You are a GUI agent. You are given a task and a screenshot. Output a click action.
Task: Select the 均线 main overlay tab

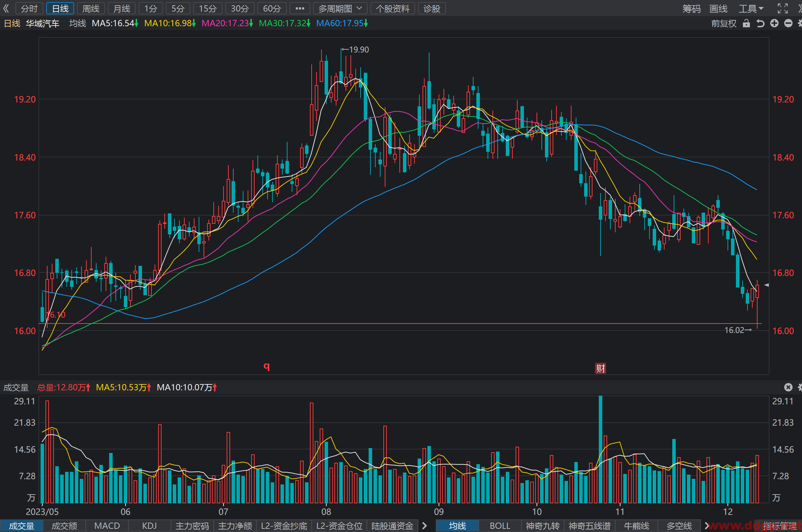pos(457,526)
